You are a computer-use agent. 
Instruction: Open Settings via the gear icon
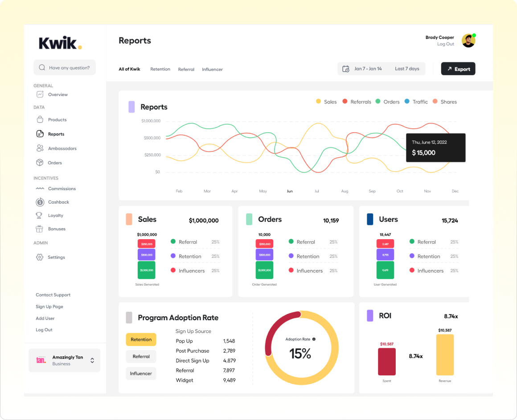[40, 257]
